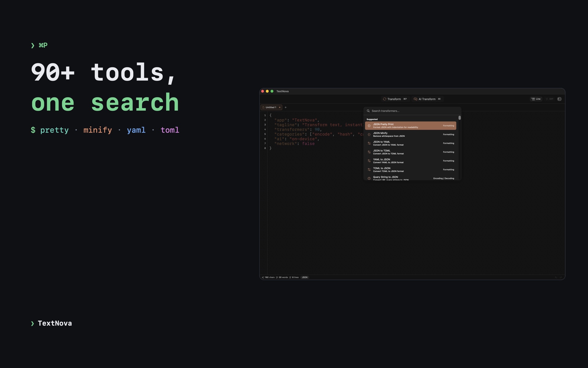
Task: Click line number 8 in gutter
Action: pos(265,148)
